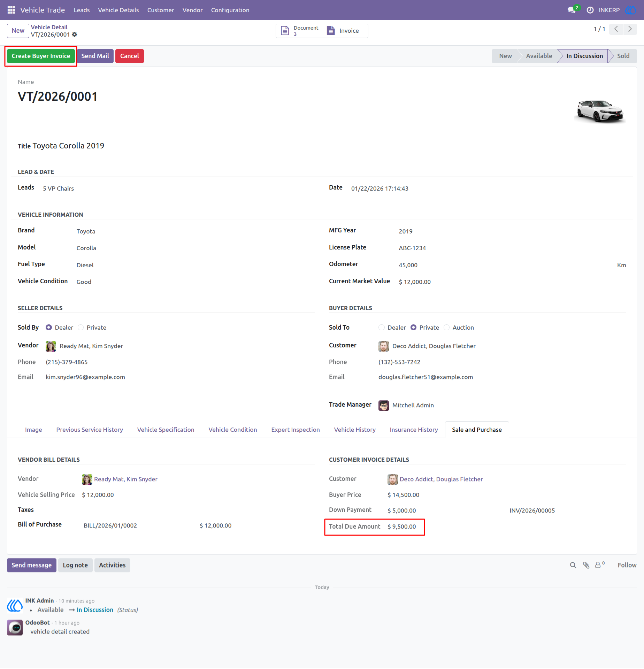Click the Vehicle Detail breadcrumb link
Image resolution: width=644 pixels, height=669 pixels.
[49, 27]
